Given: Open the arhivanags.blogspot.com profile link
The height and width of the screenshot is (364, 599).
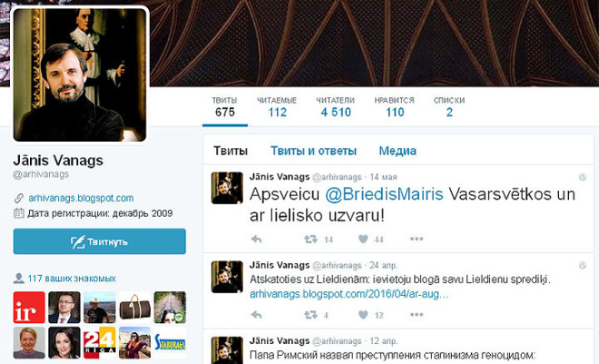Looking at the screenshot, I should 81,198.
